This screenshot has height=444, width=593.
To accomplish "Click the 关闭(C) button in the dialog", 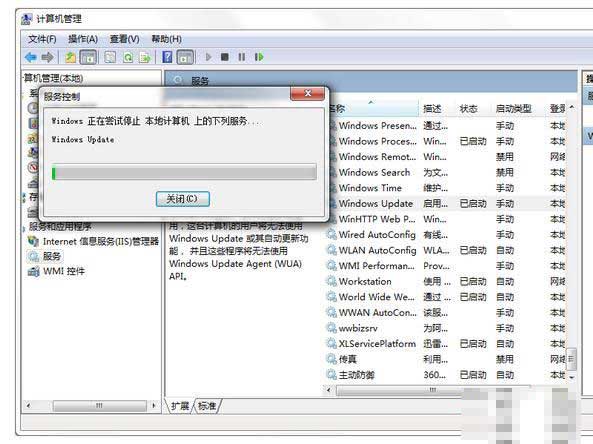I will pos(183,199).
